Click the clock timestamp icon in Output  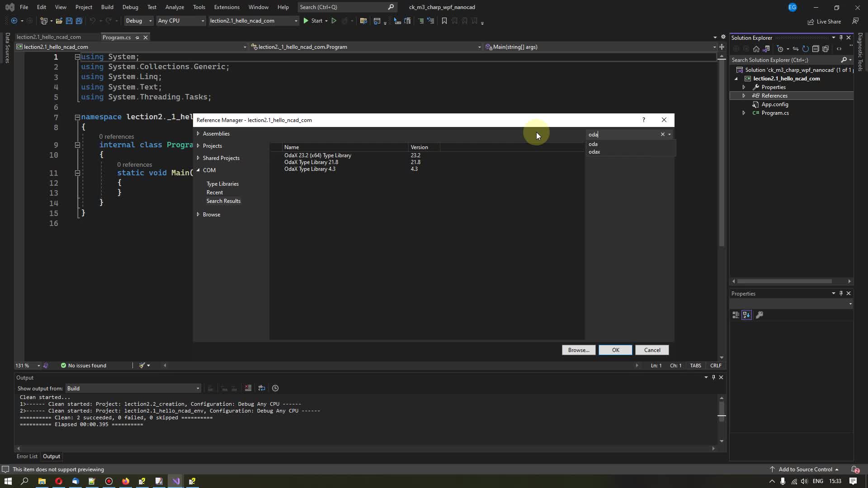click(275, 388)
